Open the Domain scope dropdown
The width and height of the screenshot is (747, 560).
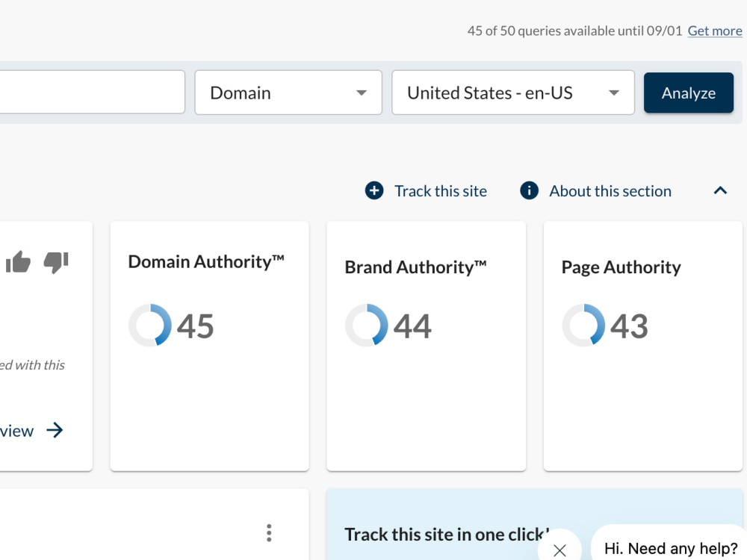point(288,93)
